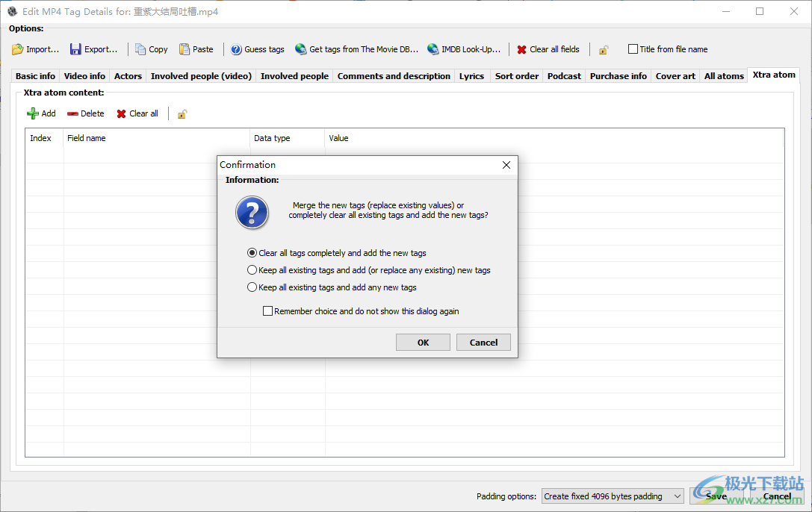Viewport: 812px width, 512px height.
Task: Switch to the All atoms tab
Action: (x=724, y=76)
